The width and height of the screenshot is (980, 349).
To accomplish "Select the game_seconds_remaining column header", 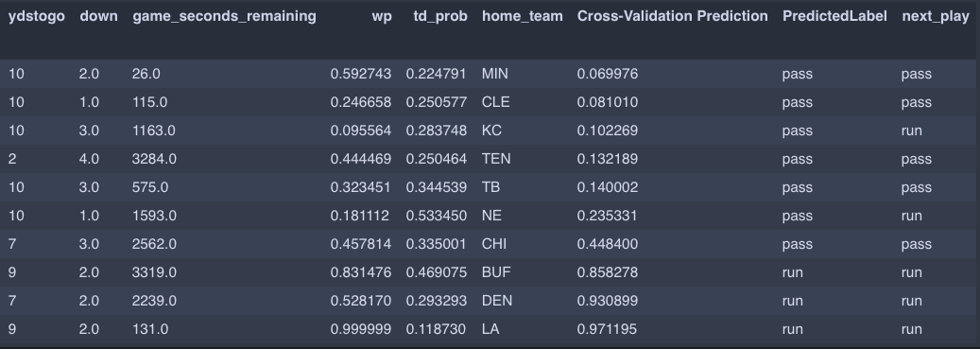I will [224, 17].
